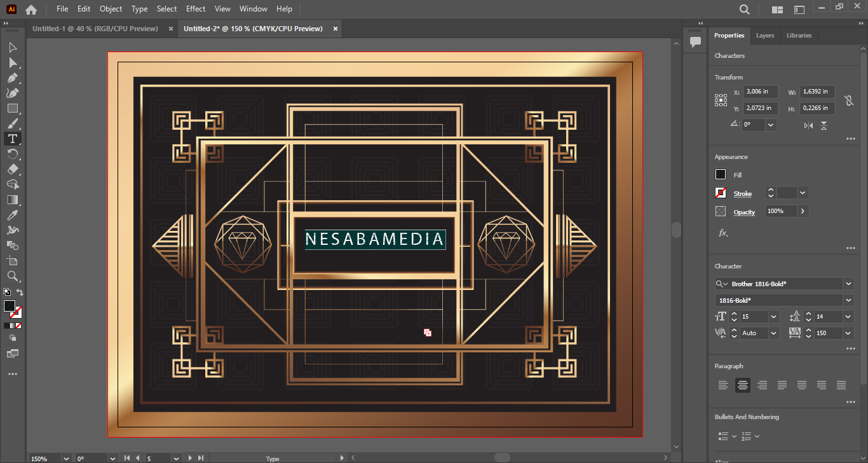This screenshot has height=463, width=868.
Task: Swap fill and stroke colors
Action: click(x=20, y=293)
